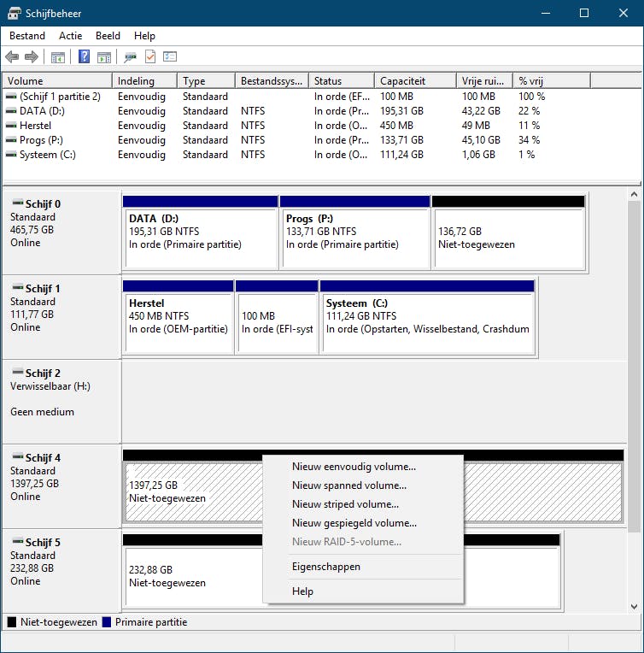This screenshot has height=653, width=644.
Task: Toggle the action pane toolbar icon
Action: tap(104, 57)
